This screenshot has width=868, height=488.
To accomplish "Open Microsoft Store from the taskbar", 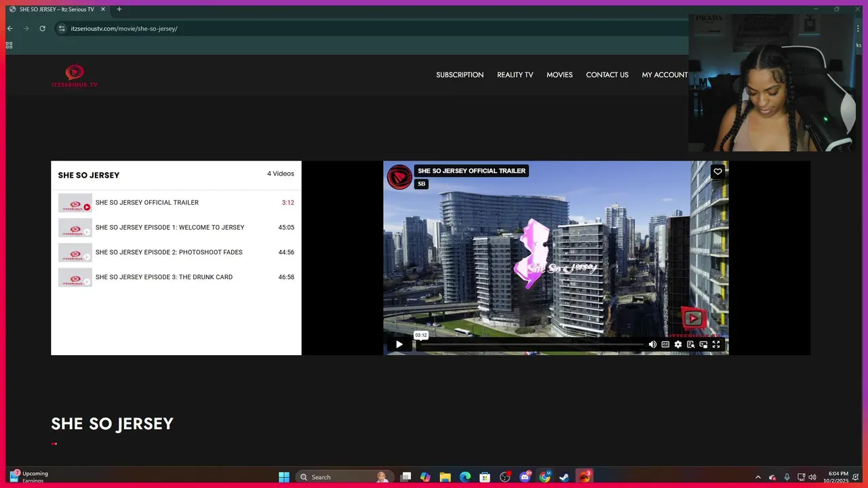I will click(485, 477).
